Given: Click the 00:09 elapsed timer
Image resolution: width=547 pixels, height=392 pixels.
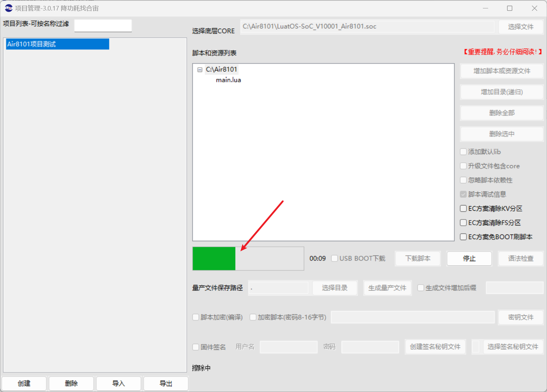Looking at the screenshot, I should (x=318, y=258).
